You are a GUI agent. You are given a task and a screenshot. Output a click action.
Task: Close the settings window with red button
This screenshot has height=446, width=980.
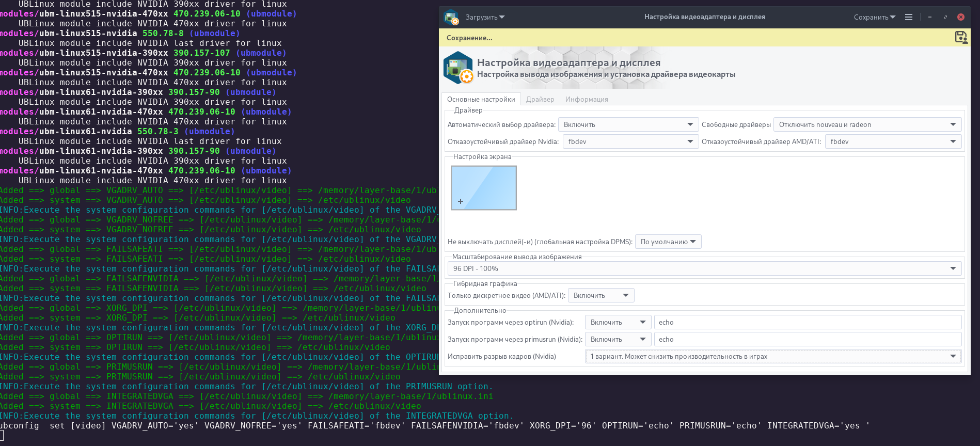click(960, 17)
